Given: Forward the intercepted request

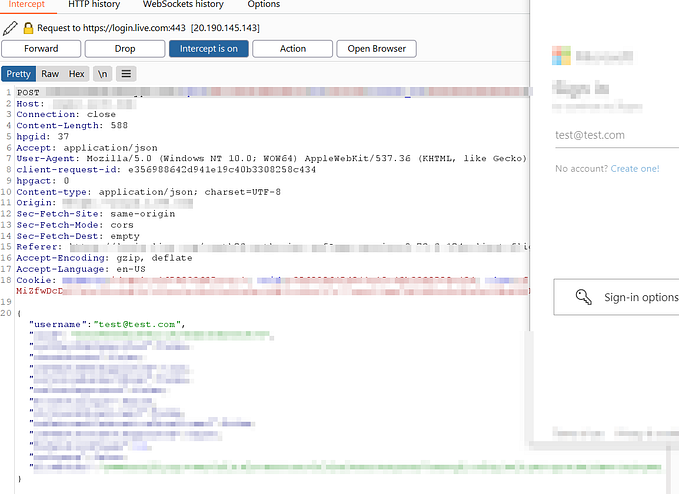Looking at the screenshot, I should point(41,48).
